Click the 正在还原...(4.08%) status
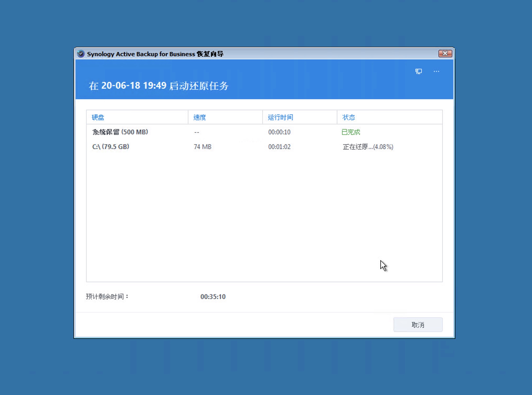This screenshot has width=532, height=395. tap(368, 147)
